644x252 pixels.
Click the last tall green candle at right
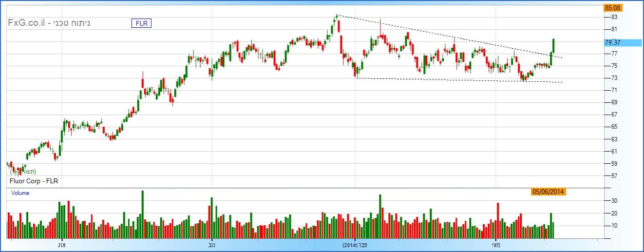click(x=554, y=45)
